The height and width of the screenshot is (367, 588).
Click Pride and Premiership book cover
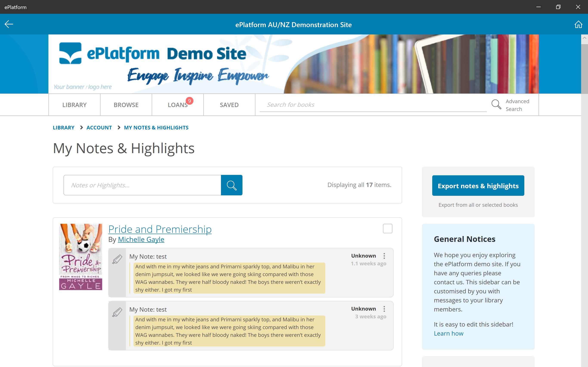[x=80, y=257]
